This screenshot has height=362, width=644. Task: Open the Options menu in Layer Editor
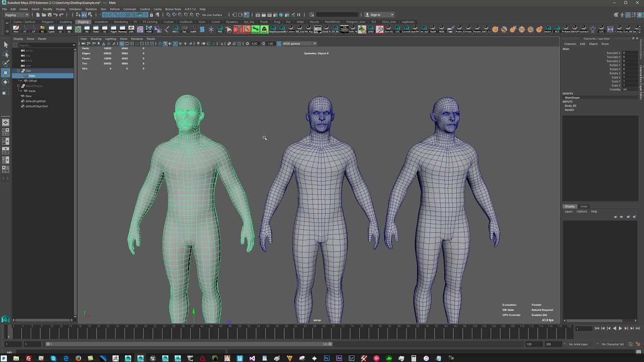pyautogui.click(x=582, y=212)
